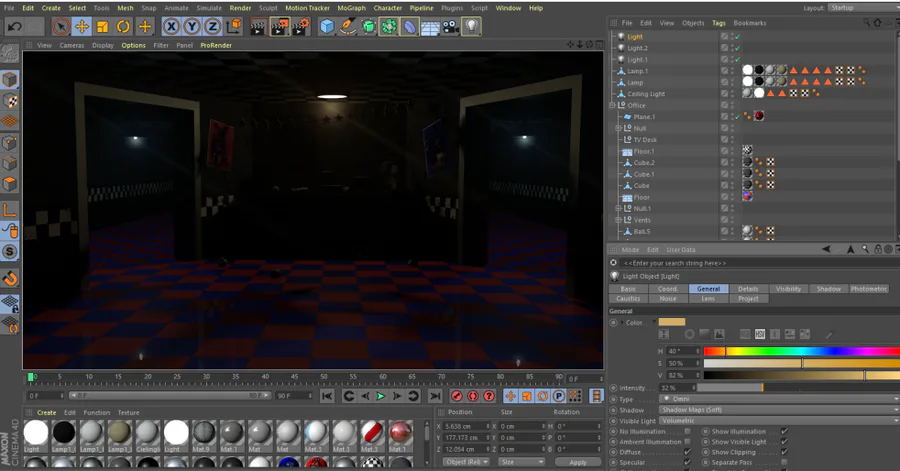Click Go to Start of timeline button

pyautogui.click(x=327, y=396)
